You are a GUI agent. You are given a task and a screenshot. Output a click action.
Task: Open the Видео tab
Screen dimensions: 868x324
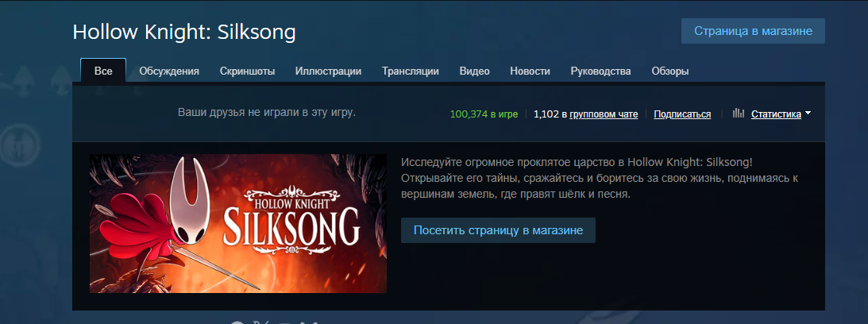tap(474, 71)
